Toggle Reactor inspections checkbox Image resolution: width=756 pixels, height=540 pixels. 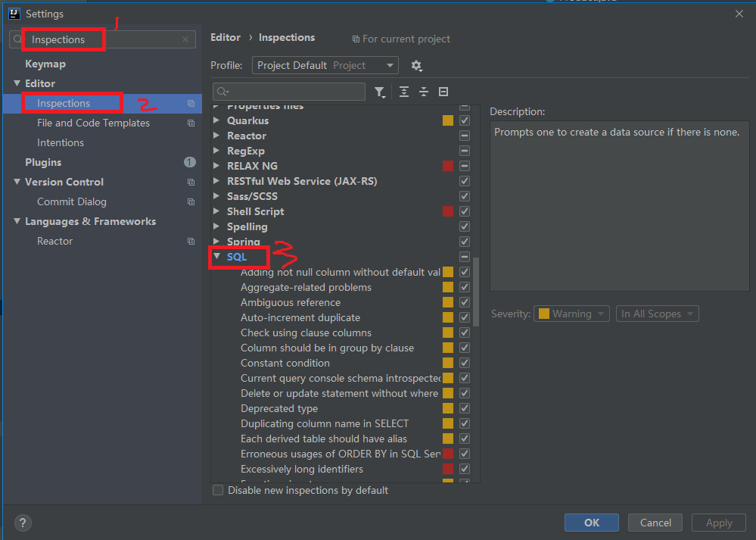(x=465, y=136)
